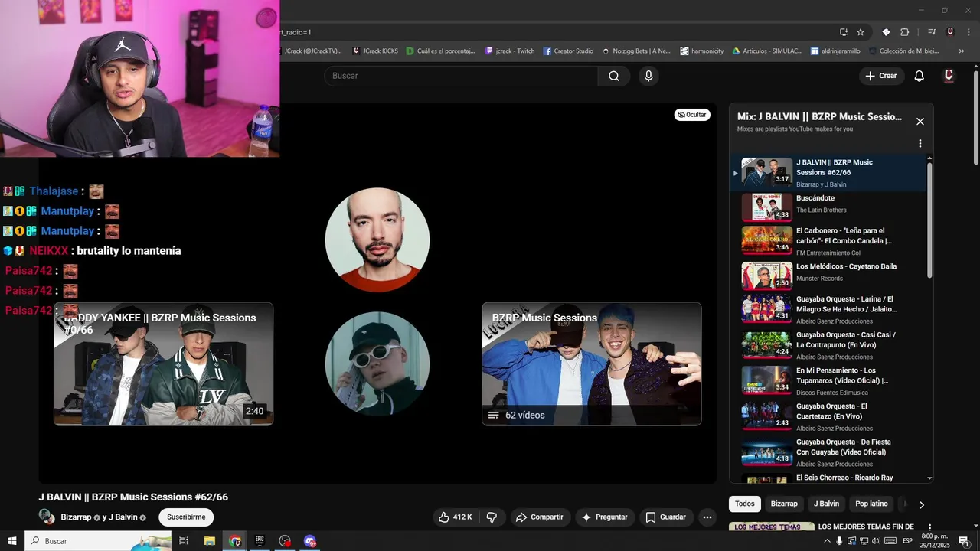Open BZRP Music Sessions 62 videos playlist card
The image size is (980, 551).
click(x=591, y=364)
